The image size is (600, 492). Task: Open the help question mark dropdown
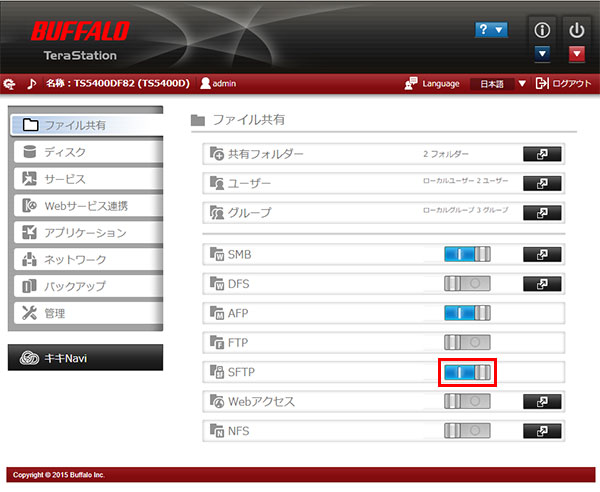coord(491,30)
